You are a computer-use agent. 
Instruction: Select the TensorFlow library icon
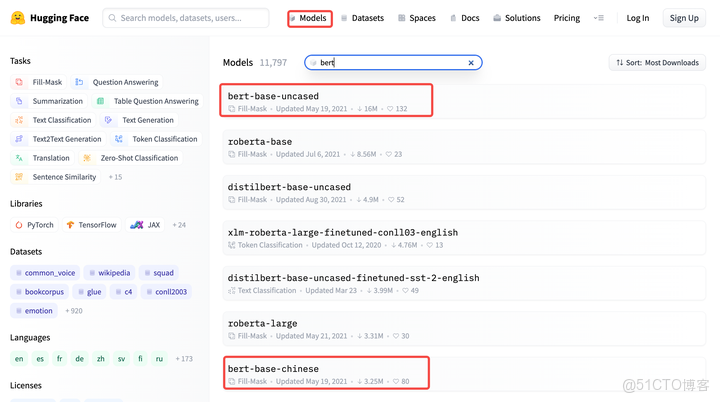tap(70, 225)
